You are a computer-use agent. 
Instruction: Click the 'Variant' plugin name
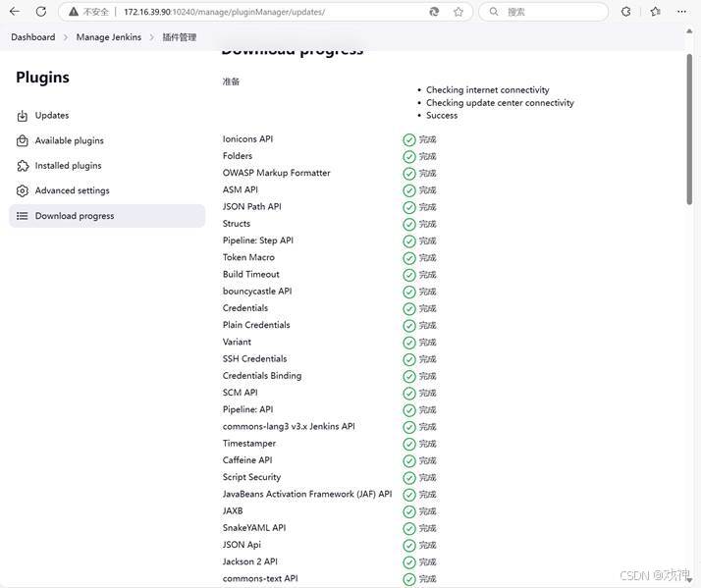pyautogui.click(x=237, y=342)
